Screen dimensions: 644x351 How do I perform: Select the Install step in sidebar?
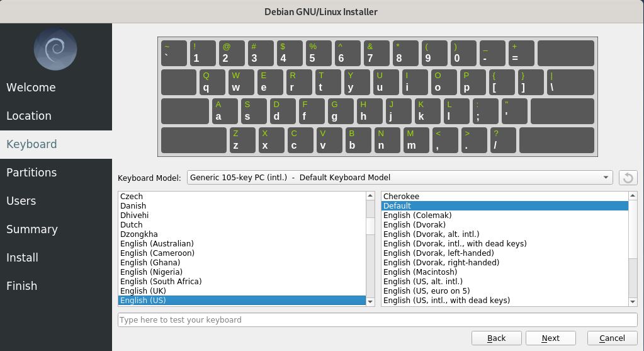[x=56, y=258]
